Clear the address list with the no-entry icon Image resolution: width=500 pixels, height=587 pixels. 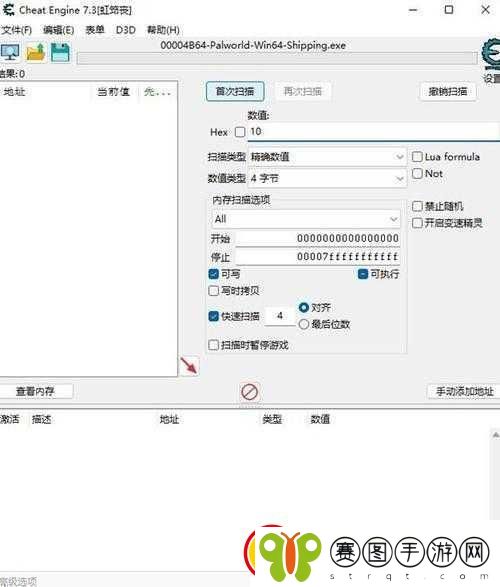tap(249, 392)
